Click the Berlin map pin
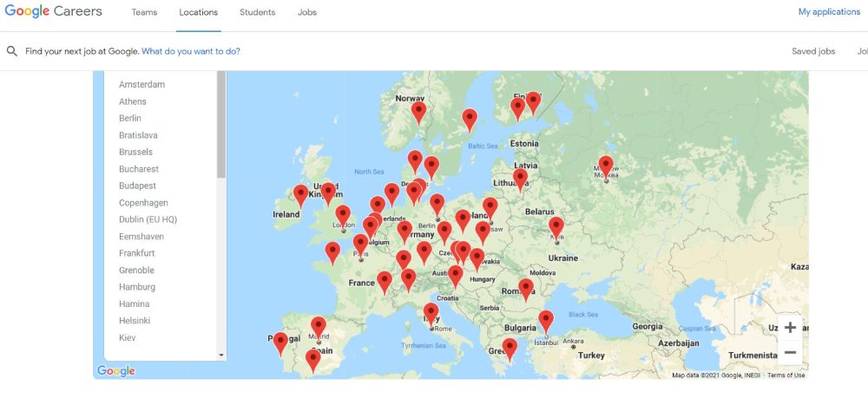868x398 pixels. (437, 205)
